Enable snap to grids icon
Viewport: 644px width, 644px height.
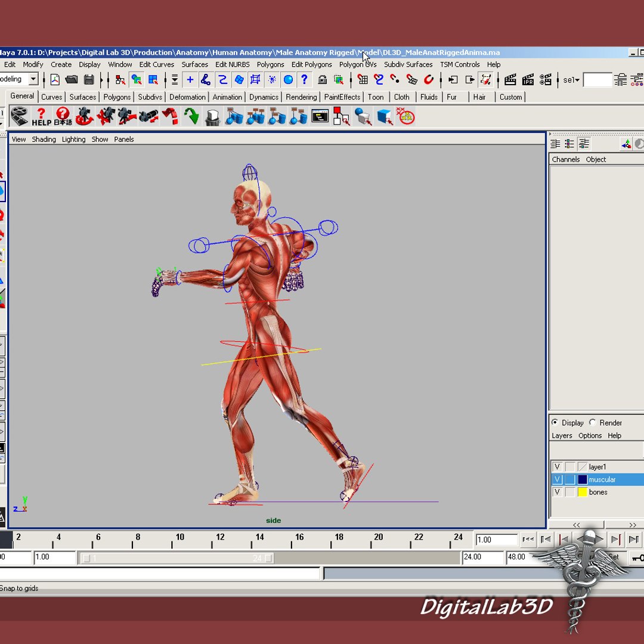(363, 80)
